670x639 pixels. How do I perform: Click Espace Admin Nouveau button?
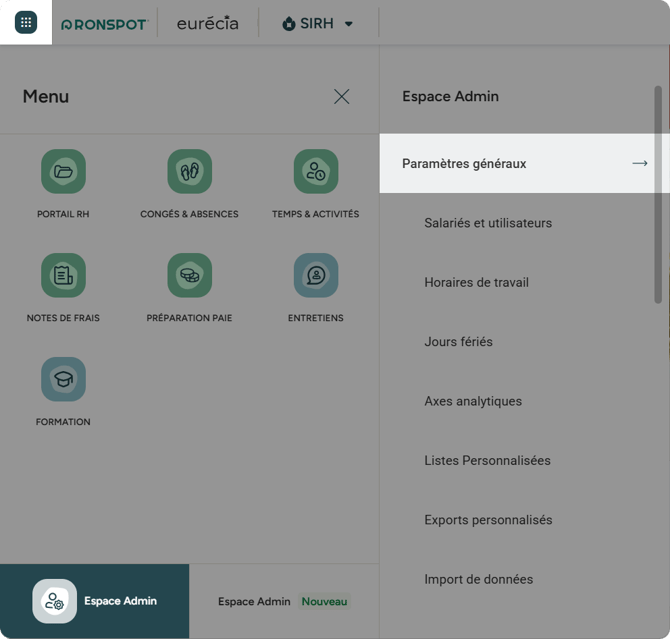(283, 602)
